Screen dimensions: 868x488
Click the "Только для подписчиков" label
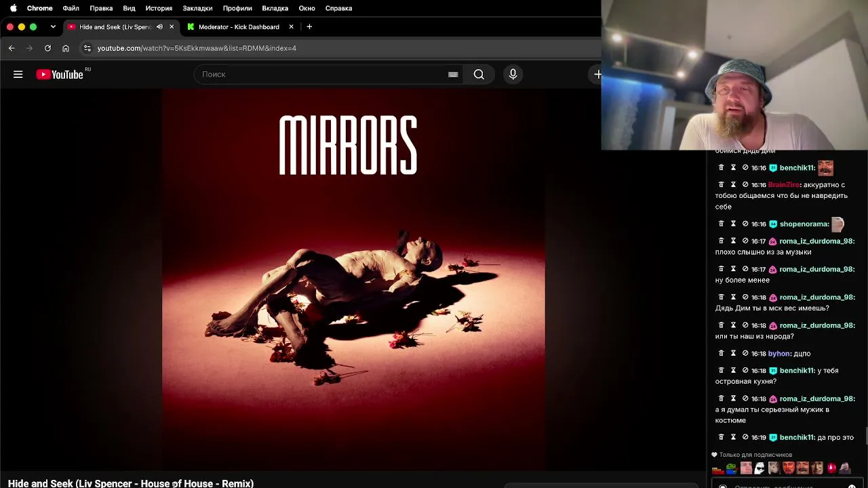pos(755,455)
